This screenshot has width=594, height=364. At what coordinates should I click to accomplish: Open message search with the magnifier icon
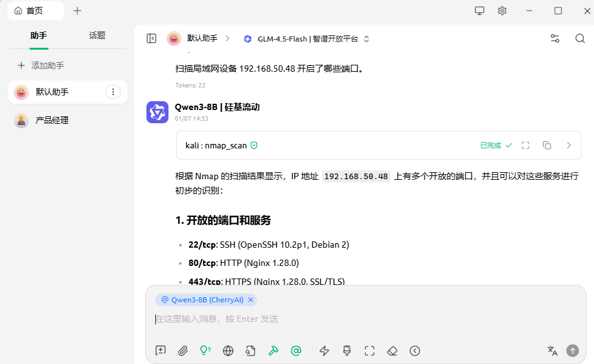tap(580, 38)
